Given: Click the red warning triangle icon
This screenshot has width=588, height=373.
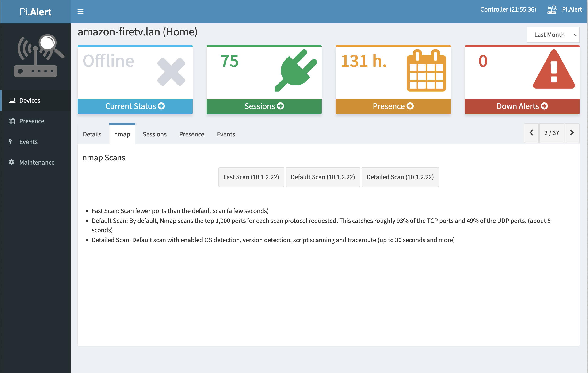Looking at the screenshot, I should (x=554, y=70).
